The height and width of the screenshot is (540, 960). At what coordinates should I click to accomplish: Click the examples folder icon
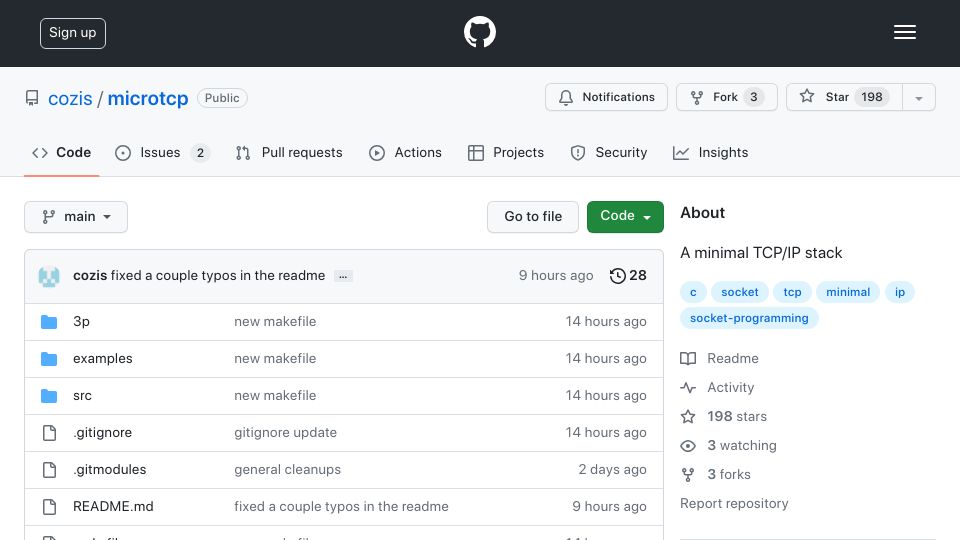coord(49,359)
